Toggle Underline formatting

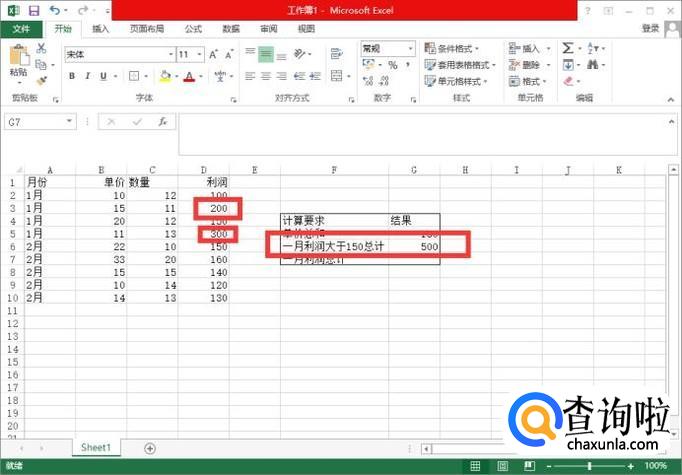pyautogui.click(x=103, y=76)
